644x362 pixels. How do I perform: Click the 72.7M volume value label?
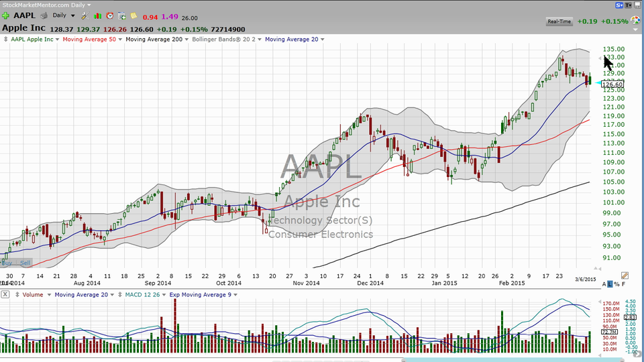[x=609, y=332]
